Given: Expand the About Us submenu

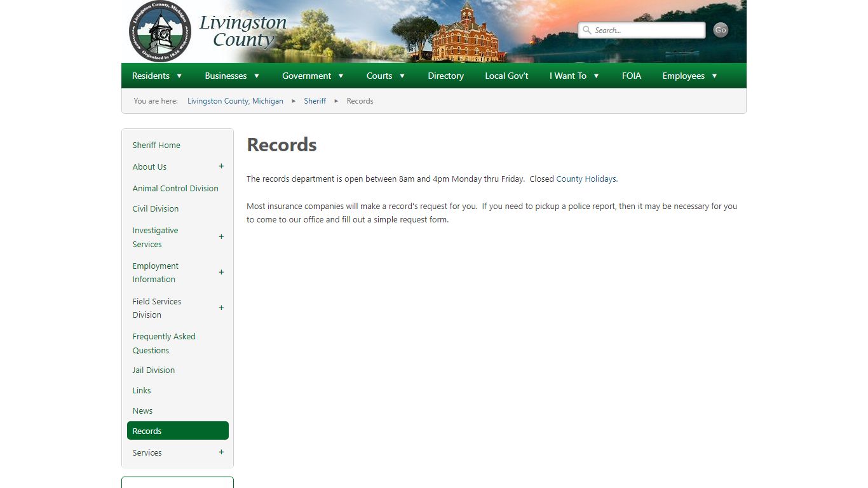Looking at the screenshot, I should [x=221, y=166].
